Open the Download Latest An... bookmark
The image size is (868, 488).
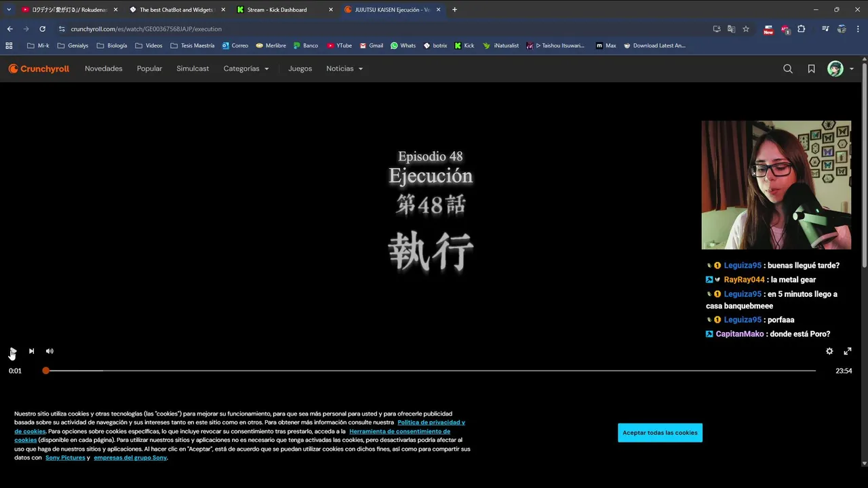654,45
